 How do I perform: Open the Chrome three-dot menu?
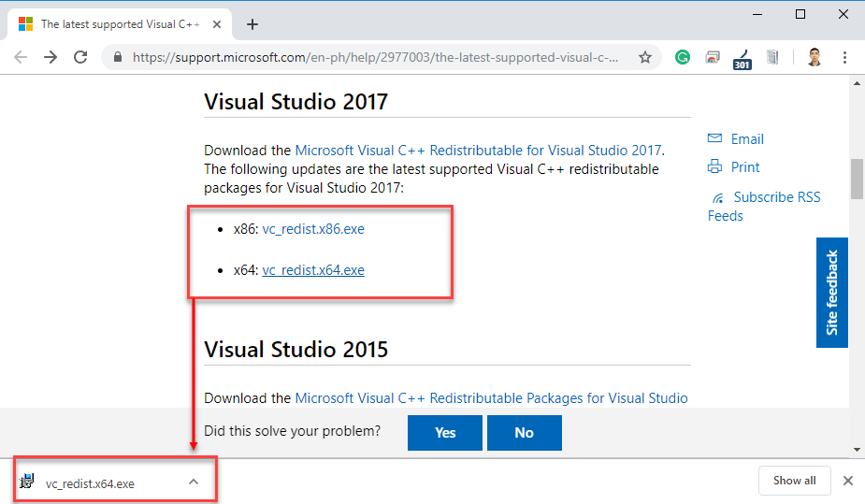coord(844,57)
